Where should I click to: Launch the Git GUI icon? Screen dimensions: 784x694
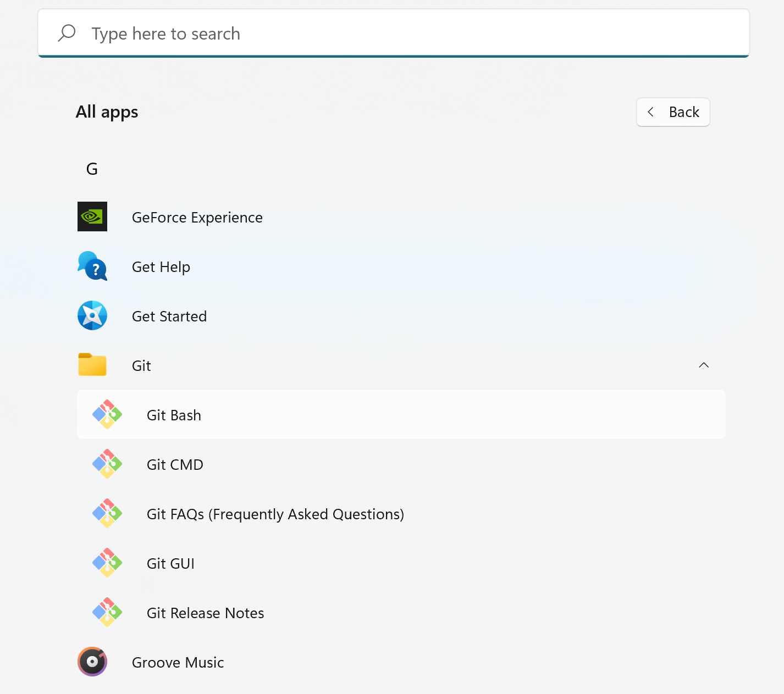(x=107, y=563)
